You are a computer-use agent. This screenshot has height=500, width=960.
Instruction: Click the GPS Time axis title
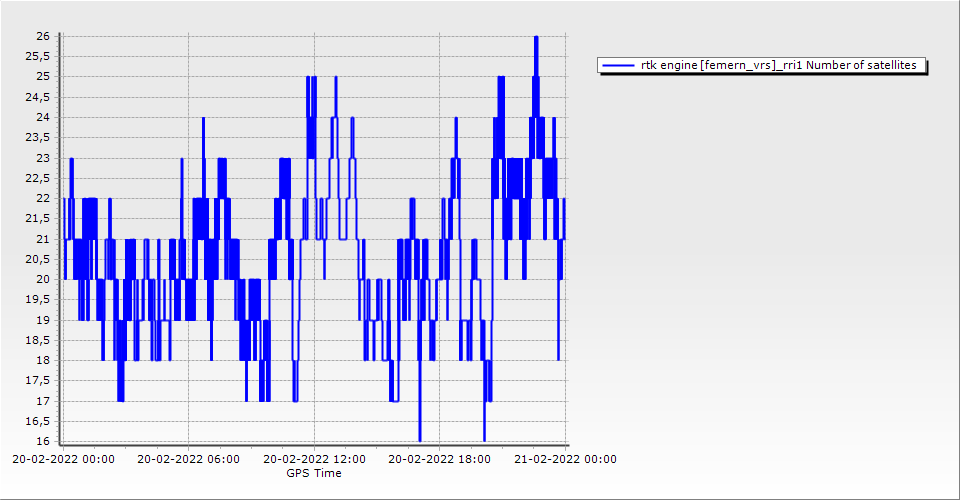(x=314, y=473)
